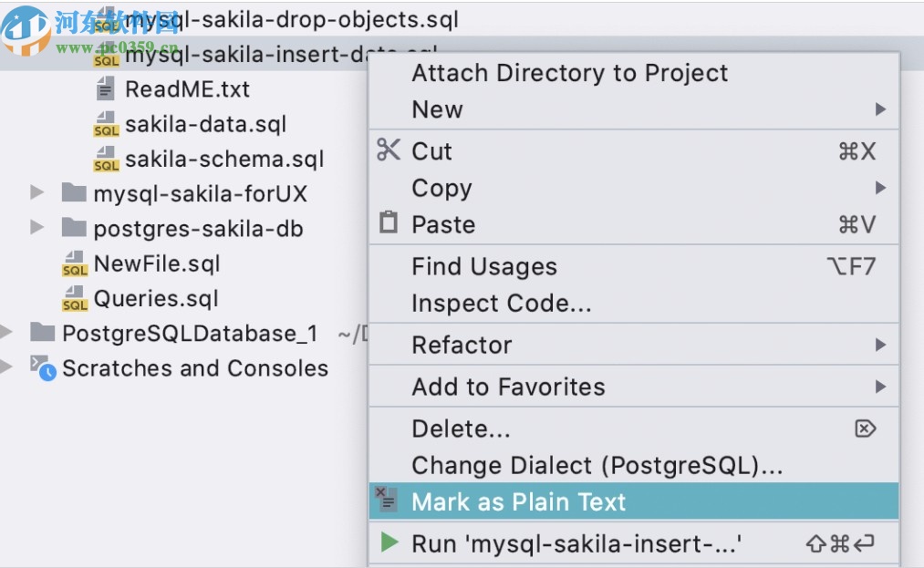
Task: Click the SQL icon beside NewFile.sql
Action: [74, 263]
